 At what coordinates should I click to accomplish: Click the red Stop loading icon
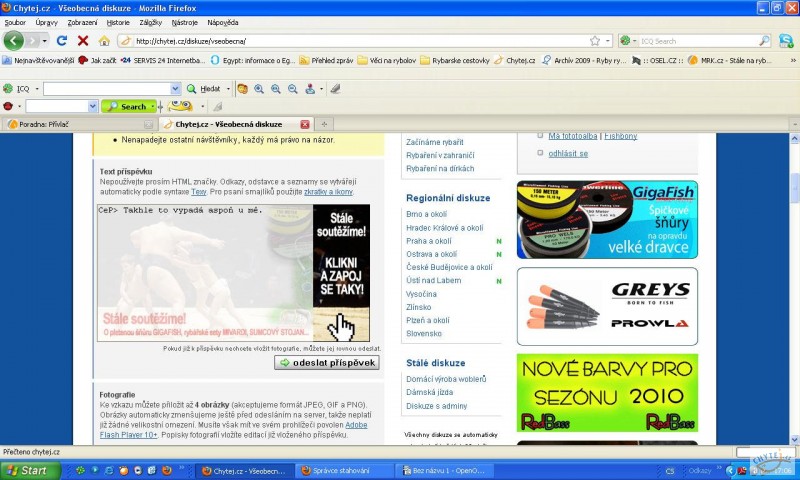pos(82,41)
